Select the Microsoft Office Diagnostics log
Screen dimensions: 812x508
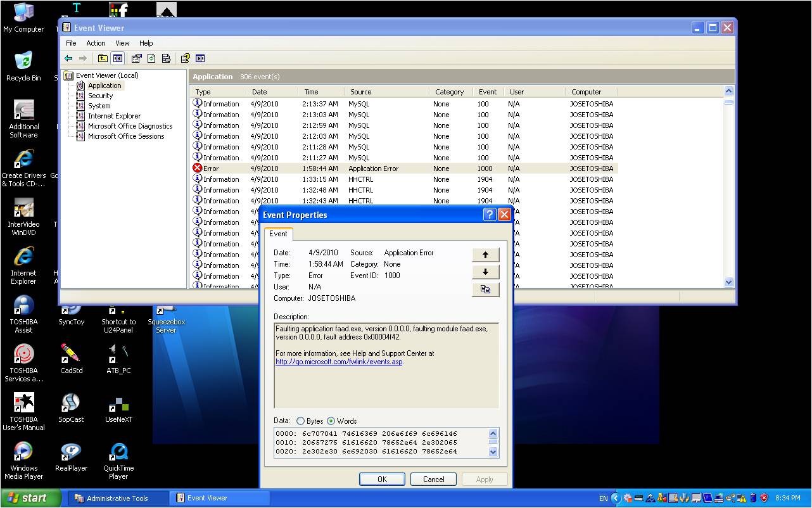tap(130, 126)
